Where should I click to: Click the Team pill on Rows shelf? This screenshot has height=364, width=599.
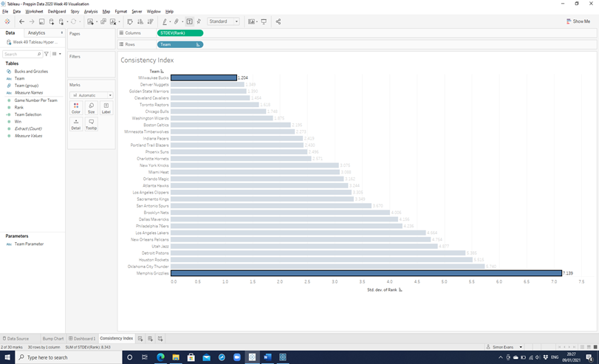180,44
